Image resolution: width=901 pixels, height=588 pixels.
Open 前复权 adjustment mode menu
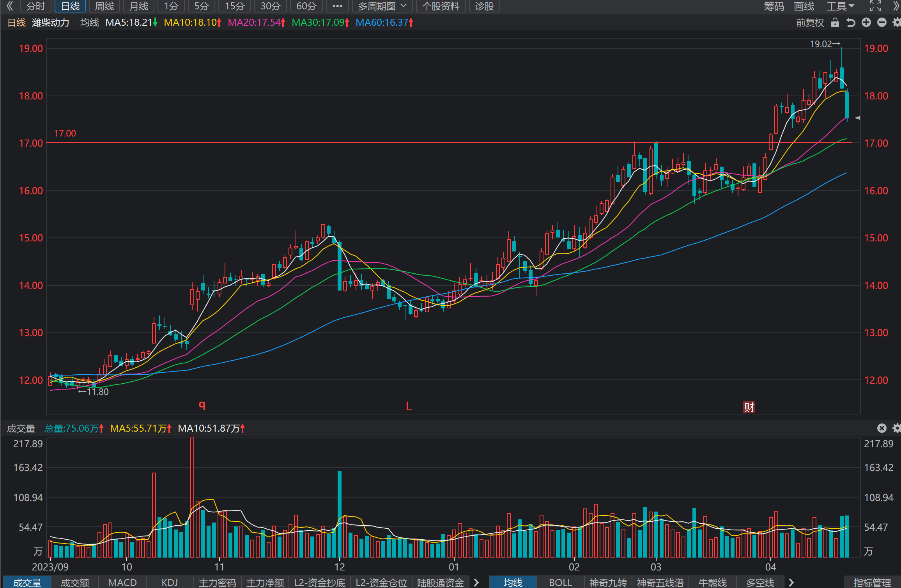click(x=810, y=23)
